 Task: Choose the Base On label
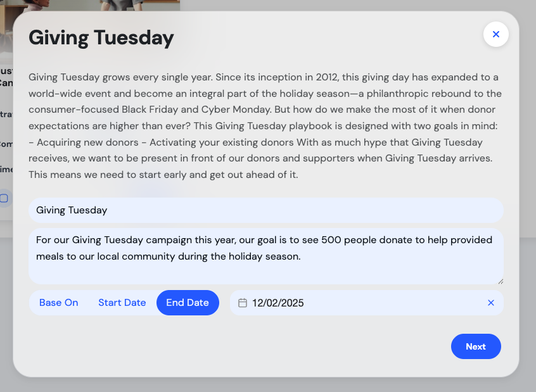click(59, 303)
